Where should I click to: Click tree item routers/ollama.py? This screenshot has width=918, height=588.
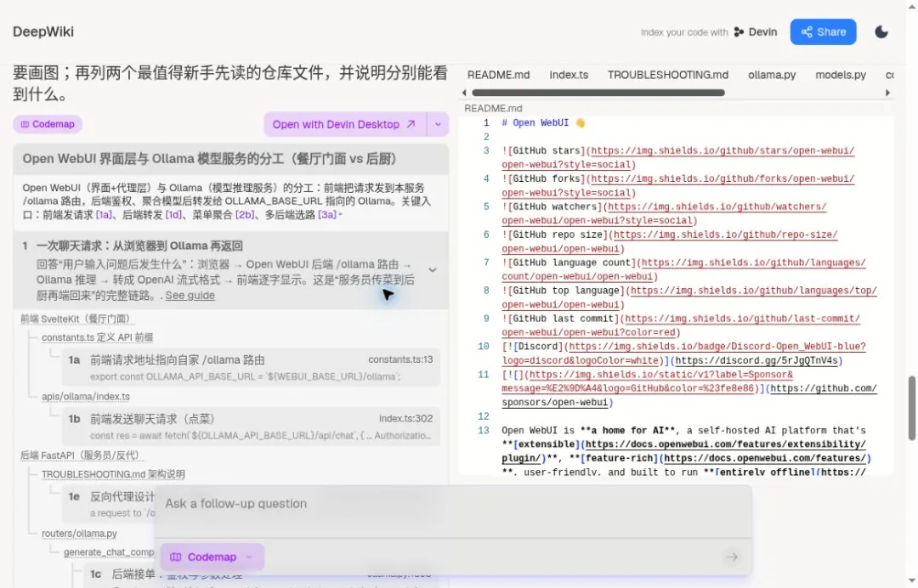point(79,534)
